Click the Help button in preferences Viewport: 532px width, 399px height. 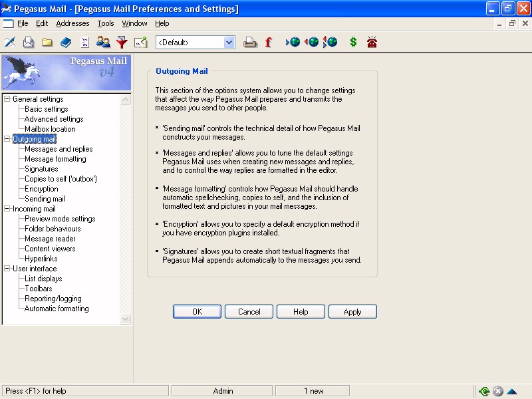[x=301, y=311]
